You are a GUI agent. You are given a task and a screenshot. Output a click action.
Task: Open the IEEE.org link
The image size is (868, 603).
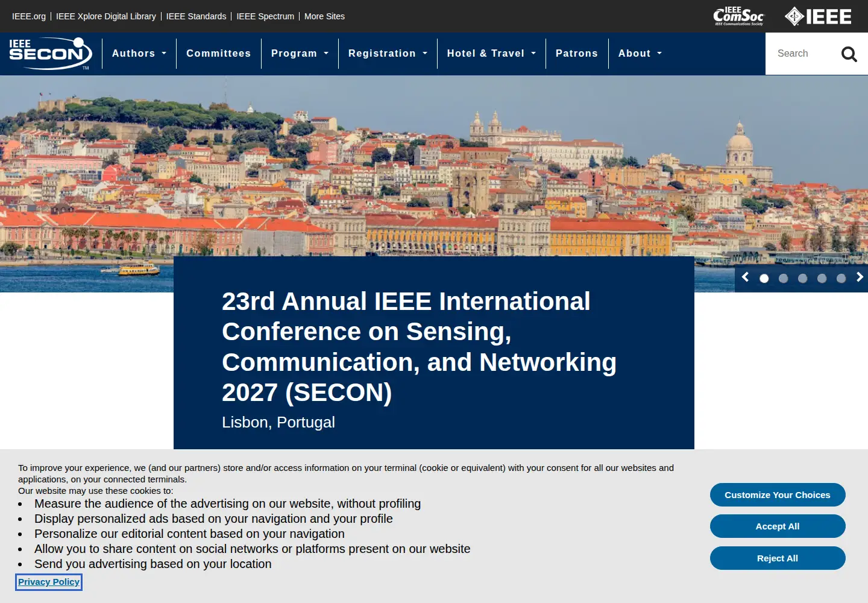click(x=29, y=16)
